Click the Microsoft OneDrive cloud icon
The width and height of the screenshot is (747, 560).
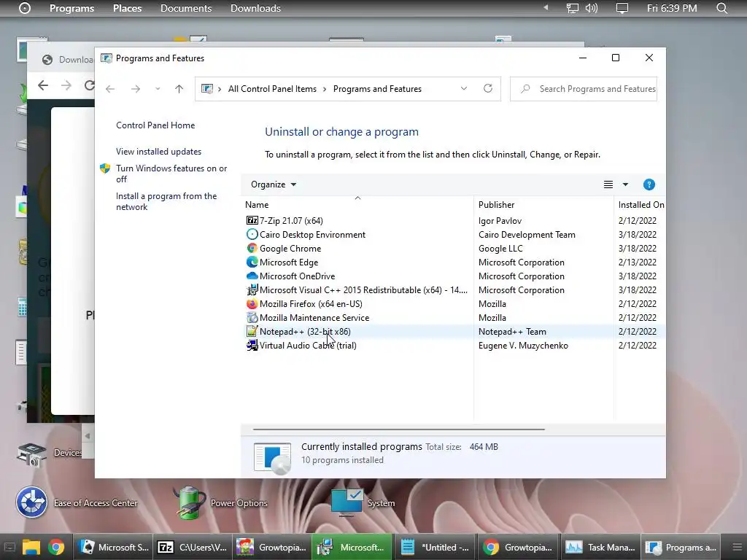(x=252, y=276)
